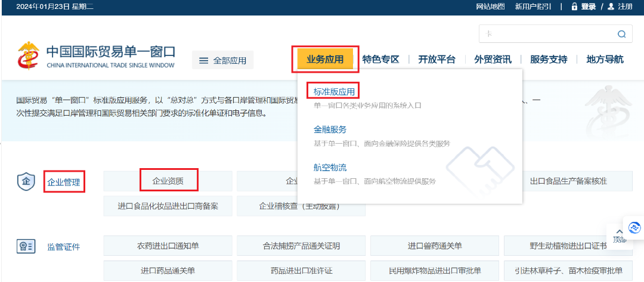The image size is (644, 282).
Task: Open 进口药品通关单
Action: [168, 271]
